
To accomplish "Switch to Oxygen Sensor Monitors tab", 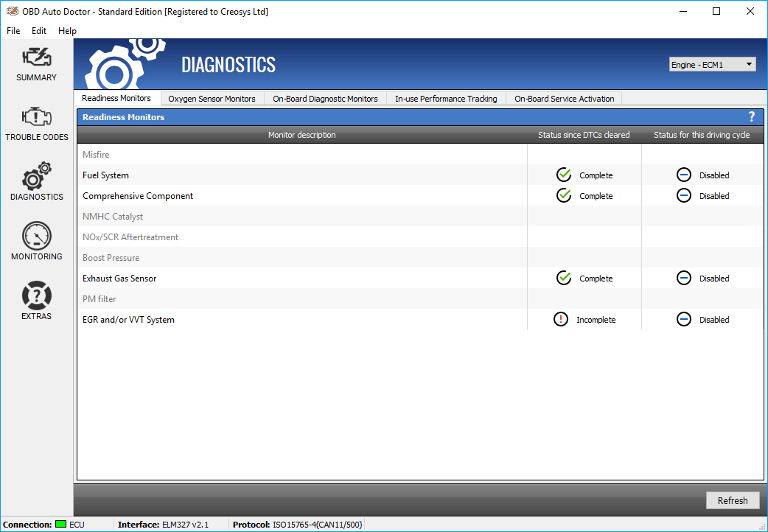I will pyautogui.click(x=212, y=99).
